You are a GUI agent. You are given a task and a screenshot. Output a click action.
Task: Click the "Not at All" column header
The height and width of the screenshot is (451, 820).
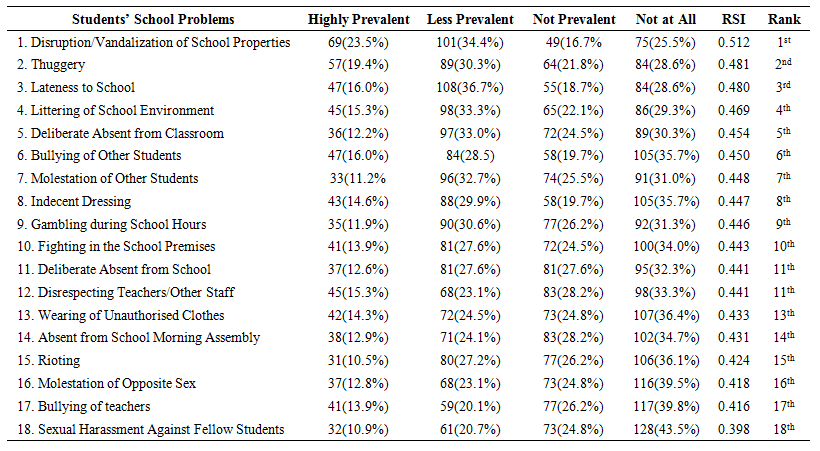pyautogui.click(x=663, y=19)
